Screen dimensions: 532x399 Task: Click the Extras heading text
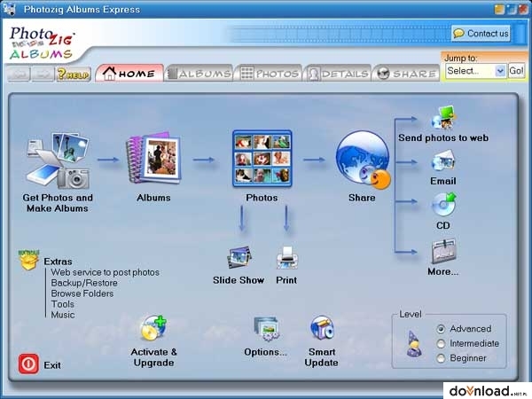(x=58, y=262)
